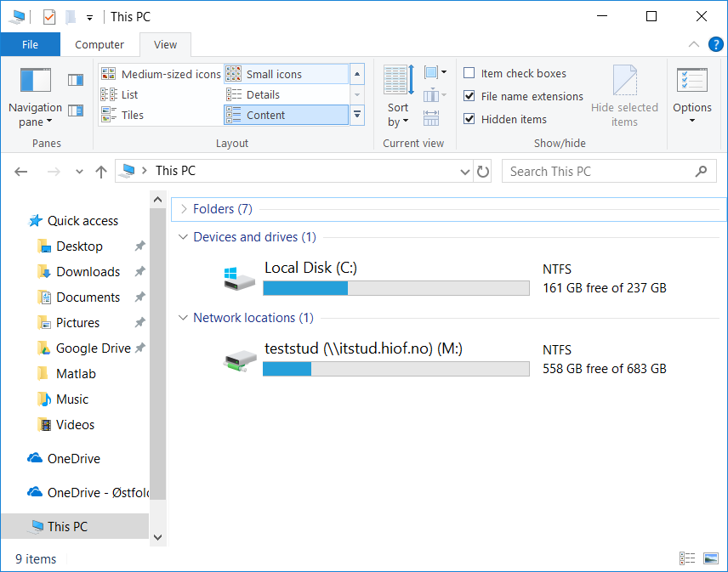This screenshot has width=728, height=572.
Task: Open Customize Quick Access Toolbar dropdown
Action: (89, 18)
